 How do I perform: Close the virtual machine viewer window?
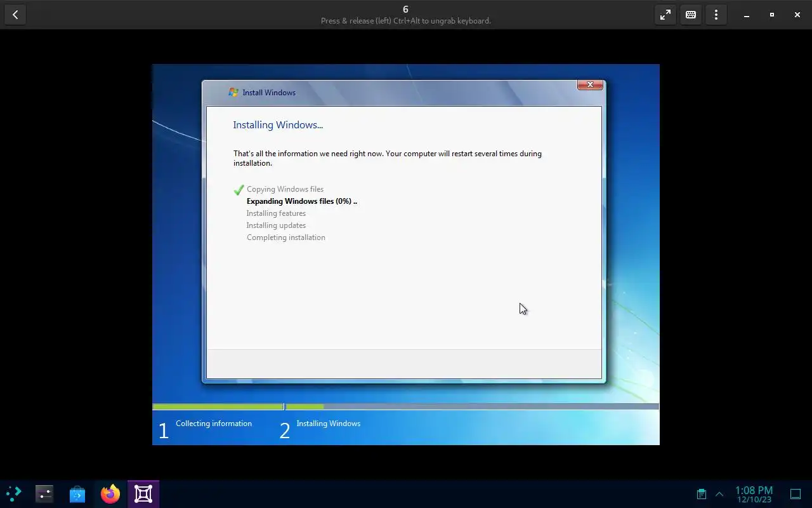click(797, 15)
